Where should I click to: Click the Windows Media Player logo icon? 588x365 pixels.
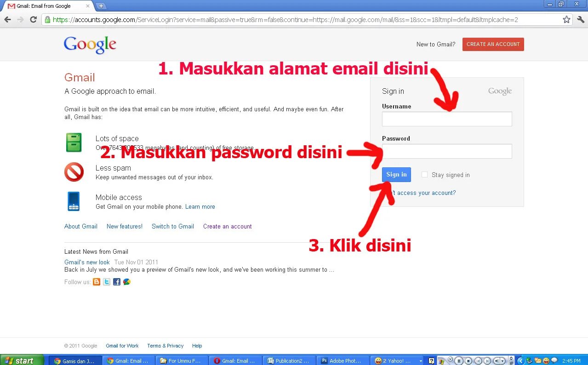click(x=441, y=362)
